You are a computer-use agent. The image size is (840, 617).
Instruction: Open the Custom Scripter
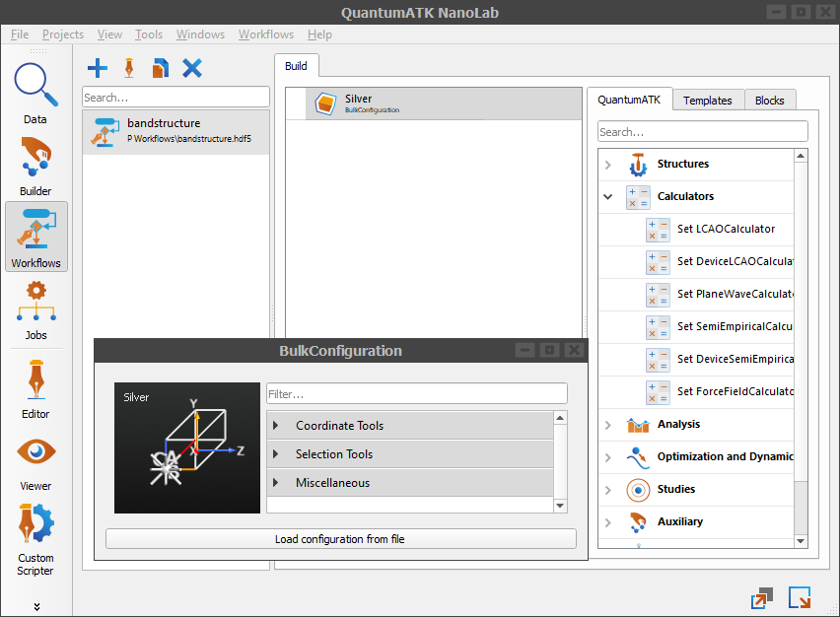pos(35,540)
